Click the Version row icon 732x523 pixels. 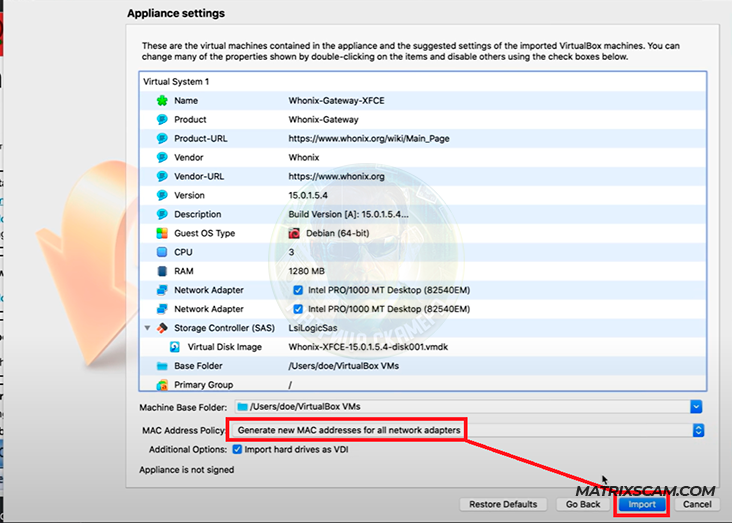162,195
